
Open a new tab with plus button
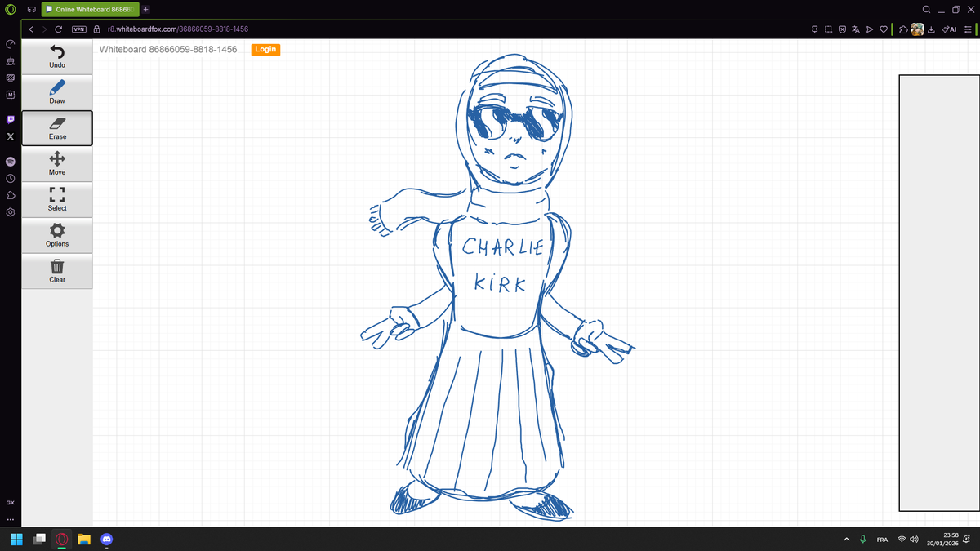coord(145,9)
